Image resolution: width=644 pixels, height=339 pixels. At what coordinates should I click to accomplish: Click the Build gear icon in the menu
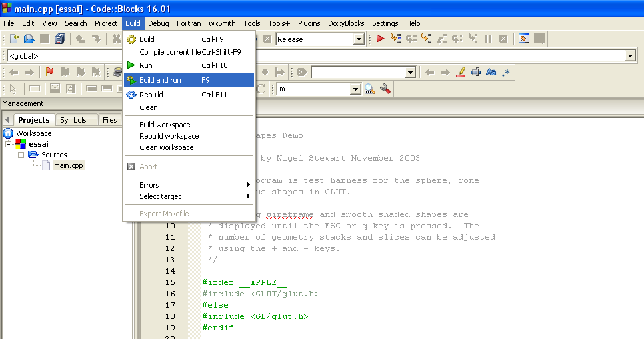coord(131,39)
